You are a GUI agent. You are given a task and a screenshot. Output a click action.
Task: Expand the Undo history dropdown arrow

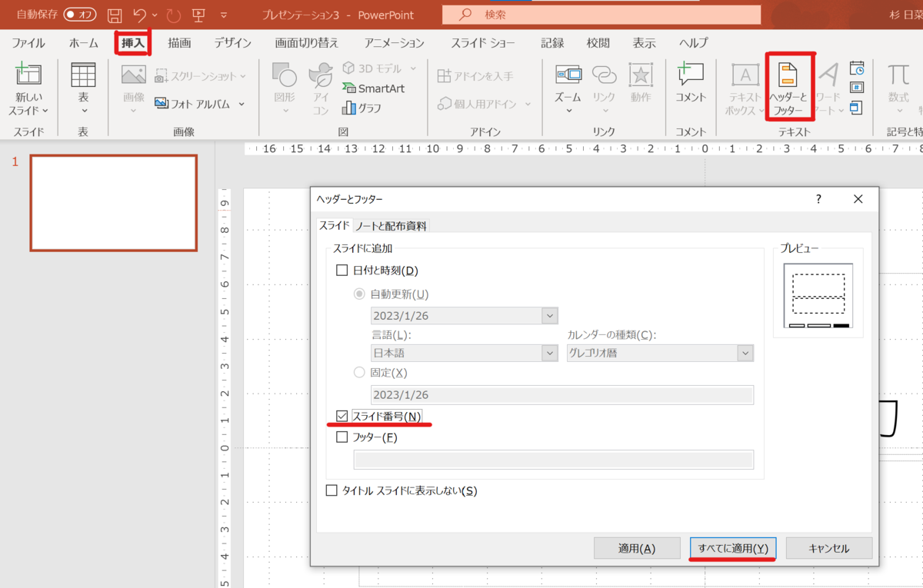point(155,15)
